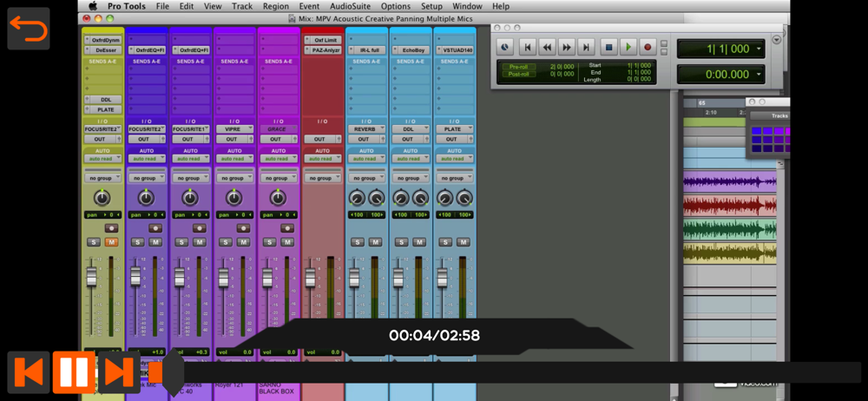Click the Rewind transport button
This screenshot has height=401, width=868.
(547, 47)
